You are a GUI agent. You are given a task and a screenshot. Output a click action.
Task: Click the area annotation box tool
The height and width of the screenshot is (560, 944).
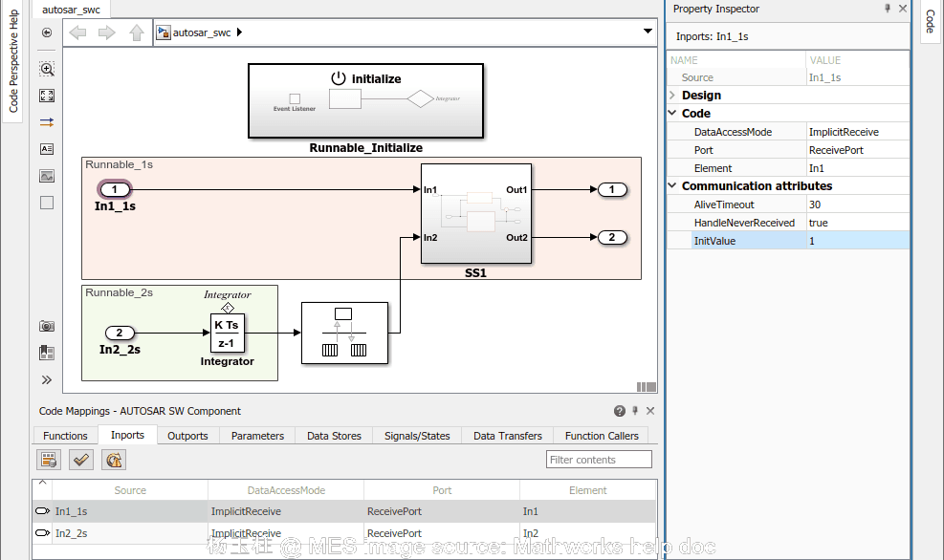[x=46, y=202]
